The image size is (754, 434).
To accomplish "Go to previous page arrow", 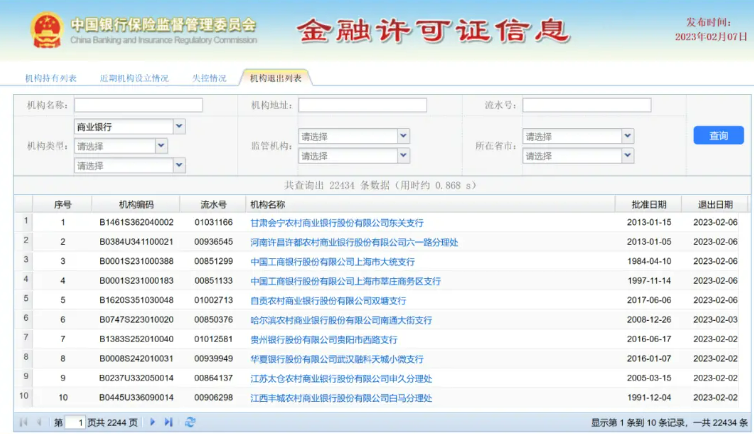I will [39, 422].
